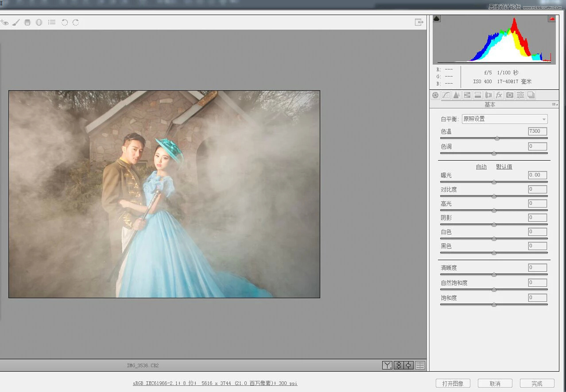Click the 自动 auto adjust link
The width and height of the screenshot is (566, 392).
point(481,167)
